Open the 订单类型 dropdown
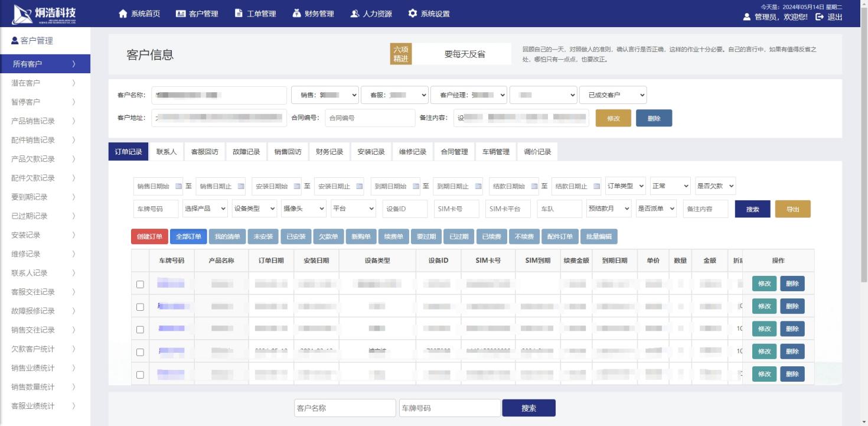This screenshot has width=868, height=426. 625,186
